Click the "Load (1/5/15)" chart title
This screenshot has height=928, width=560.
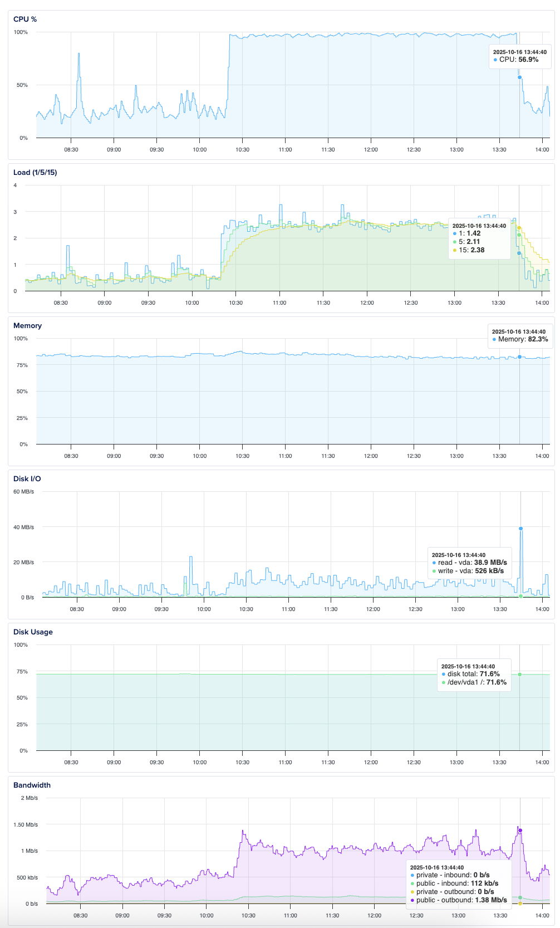[35, 172]
